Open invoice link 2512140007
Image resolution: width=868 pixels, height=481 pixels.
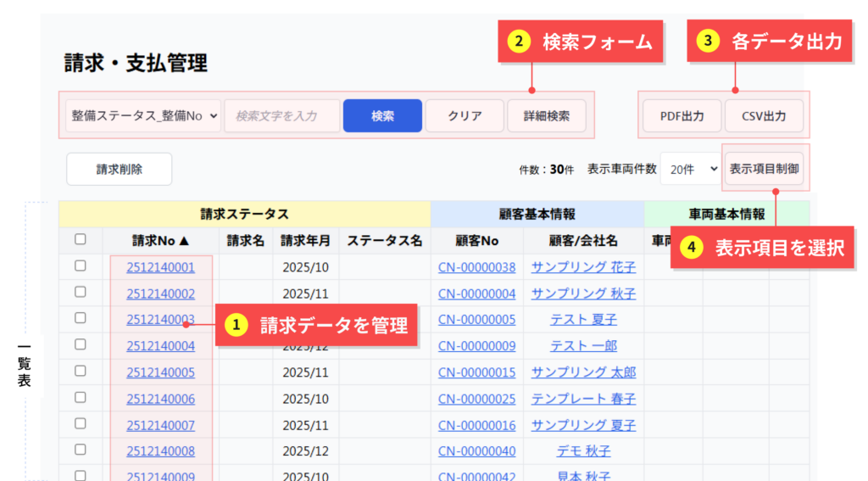click(160, 425)
